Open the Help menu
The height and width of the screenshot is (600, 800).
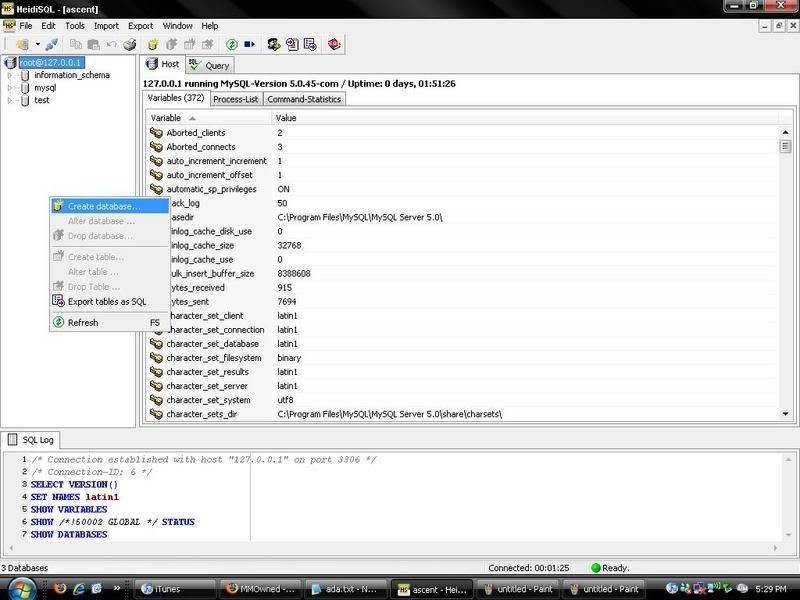click(x=210, y=26)
